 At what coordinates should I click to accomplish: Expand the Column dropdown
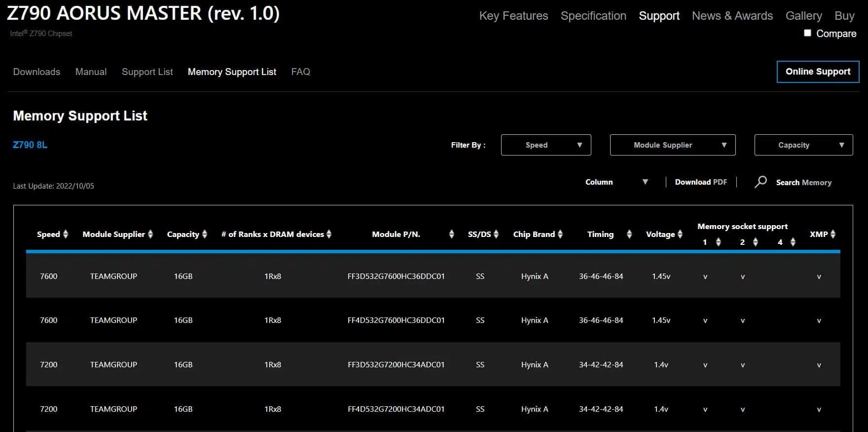pyautogui.click(x=616, y=182)
